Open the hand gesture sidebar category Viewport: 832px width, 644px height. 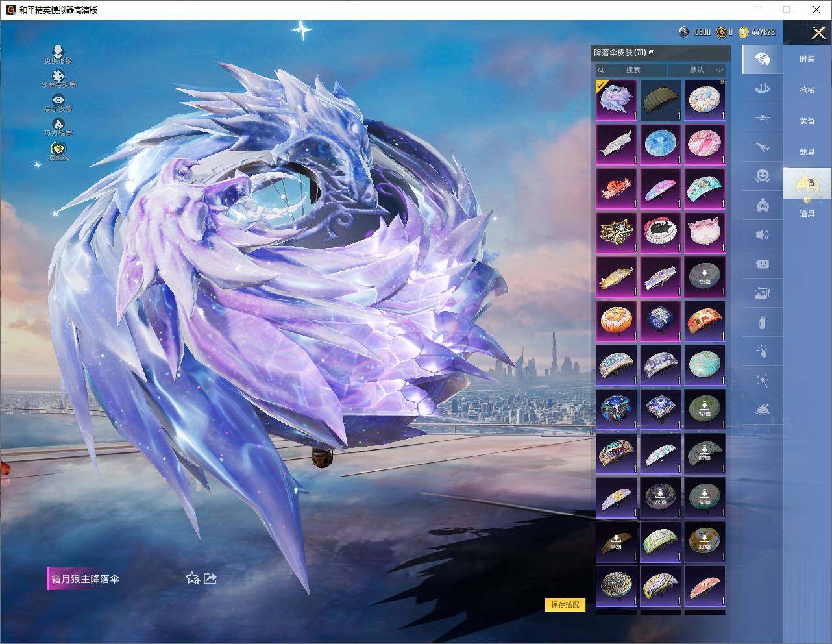(763, 351)
